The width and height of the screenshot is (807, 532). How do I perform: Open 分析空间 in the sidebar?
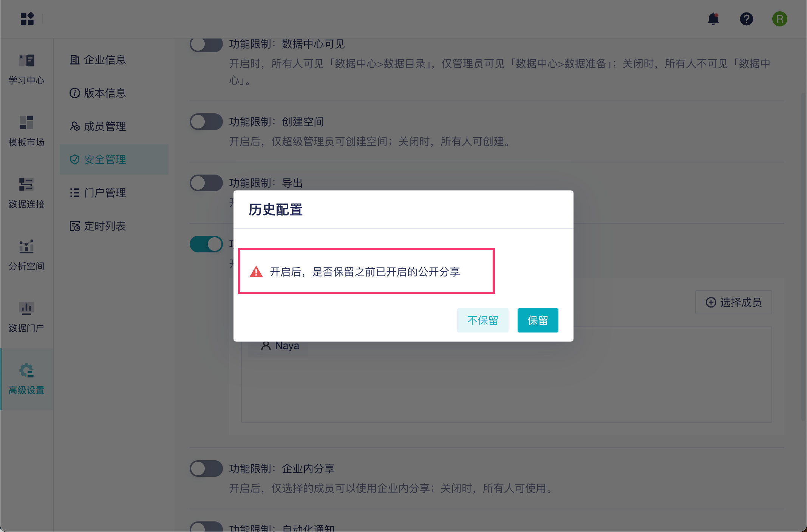(26, 255)
